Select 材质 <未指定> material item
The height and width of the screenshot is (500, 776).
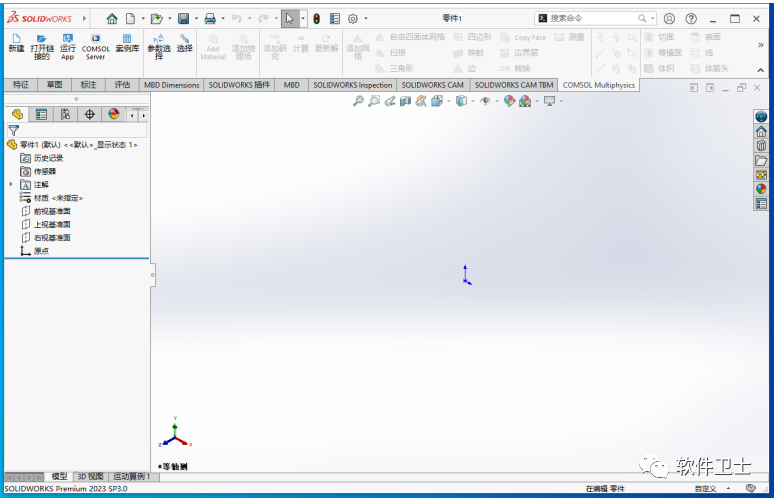[51, 198]
